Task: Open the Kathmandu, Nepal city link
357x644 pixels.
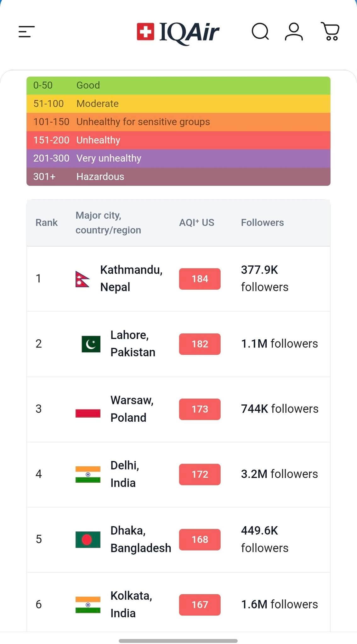Action: [131, 279]
